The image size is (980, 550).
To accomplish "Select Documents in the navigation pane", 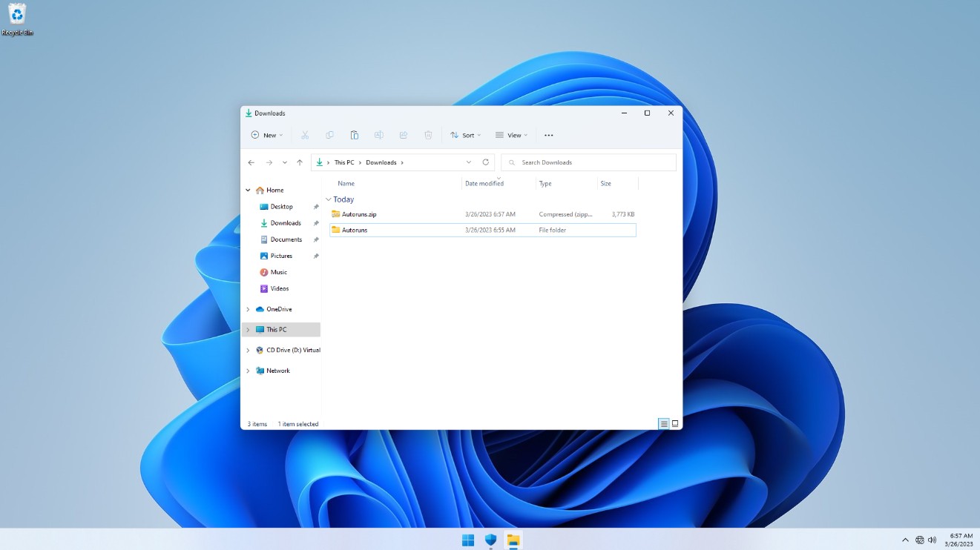I will coord(286,239).
